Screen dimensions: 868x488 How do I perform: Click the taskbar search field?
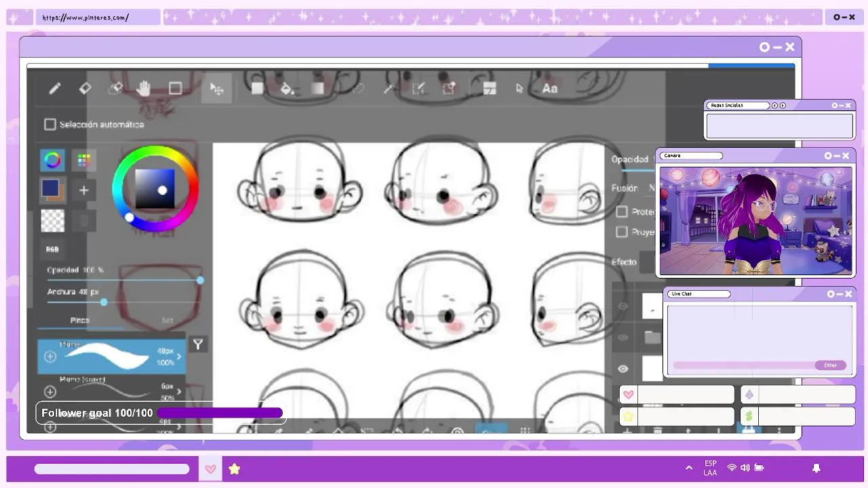pos(112,469)
